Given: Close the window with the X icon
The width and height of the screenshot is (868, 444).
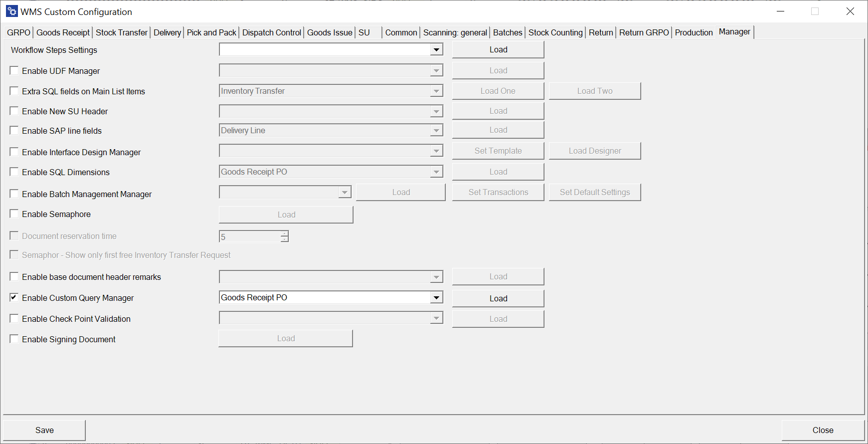Looking at the screenshot, I should pos(850,11).
